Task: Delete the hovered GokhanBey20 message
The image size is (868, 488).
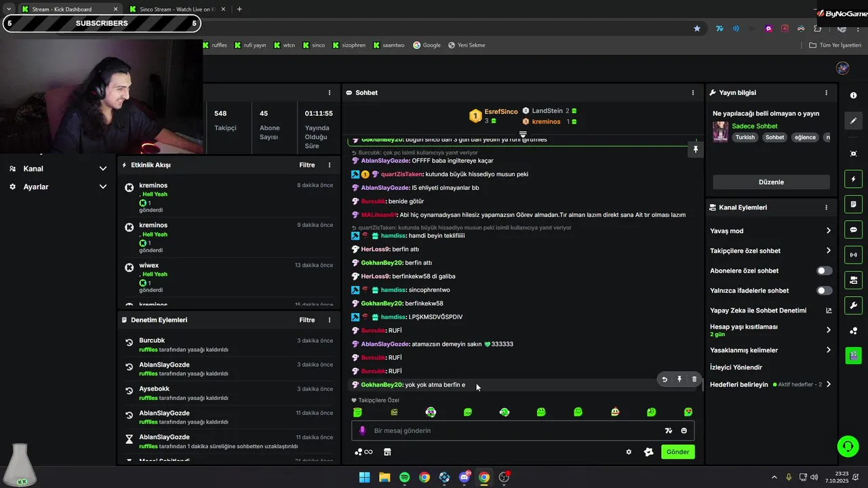Action: pyautogui.click(x=694, y=380)
